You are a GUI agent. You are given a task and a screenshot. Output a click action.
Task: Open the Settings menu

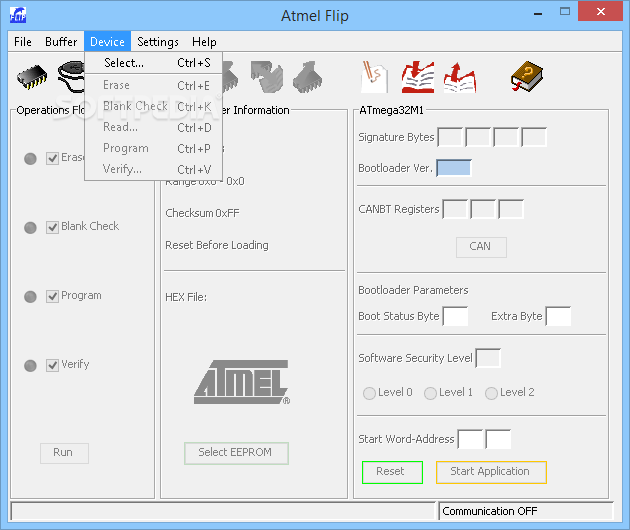(158, 42)
